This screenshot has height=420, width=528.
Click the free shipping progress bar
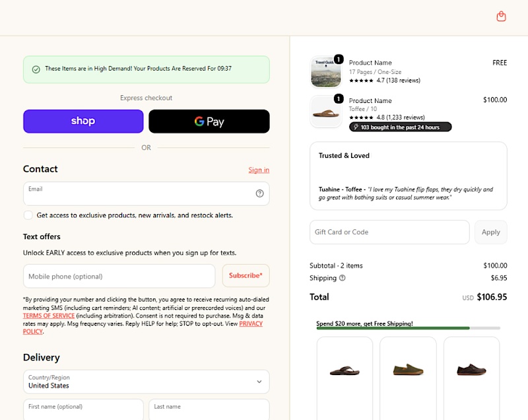click(x=408, y=328)
